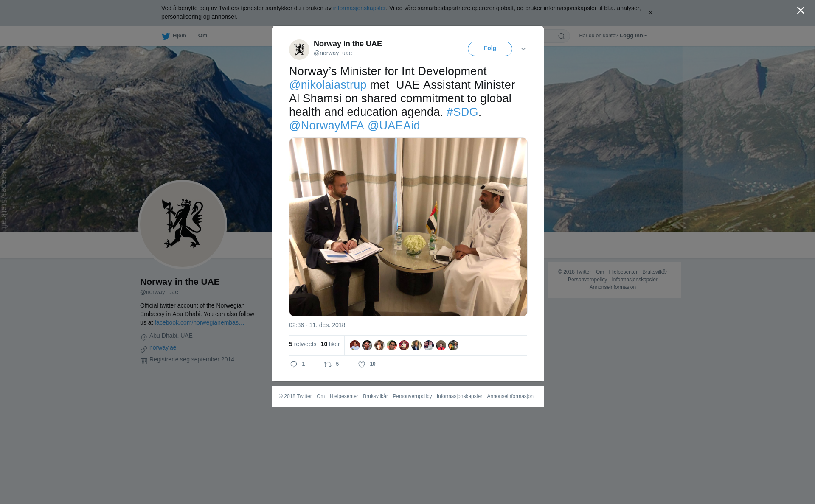The width and height of the screenshot is (815, 504).
Task: Open the Om menu item
Action: click(x=202, y=36)
